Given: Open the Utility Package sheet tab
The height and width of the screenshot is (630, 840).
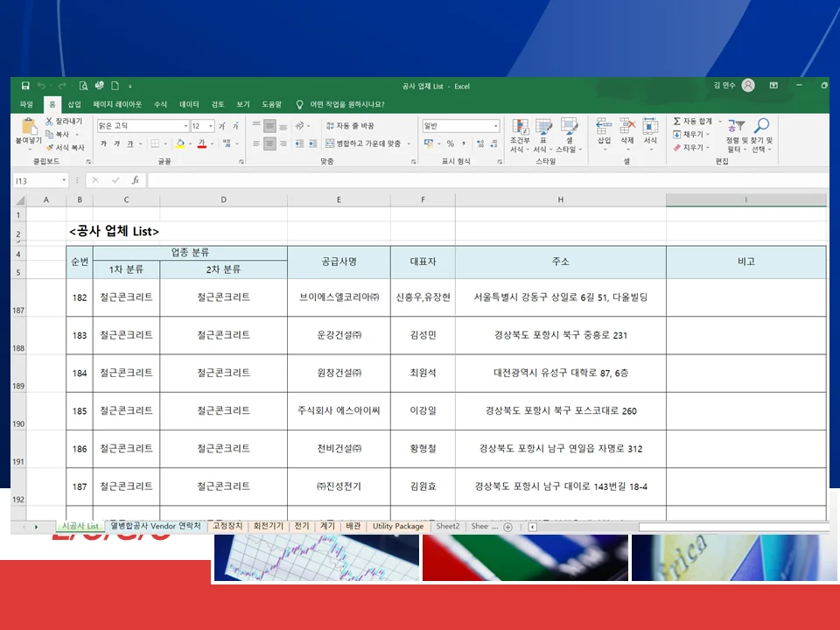Looking at the screenshot, I should [x=398, y=526].
